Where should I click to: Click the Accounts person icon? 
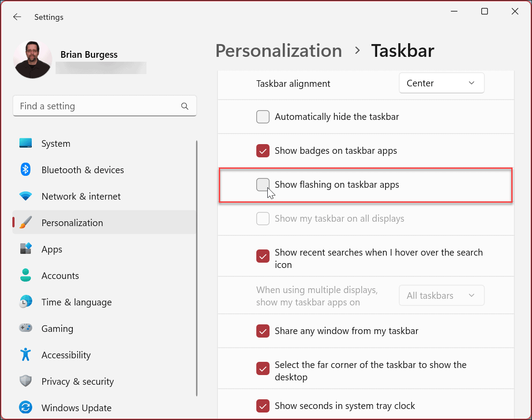pyautogui.click(x=26, y=275)
